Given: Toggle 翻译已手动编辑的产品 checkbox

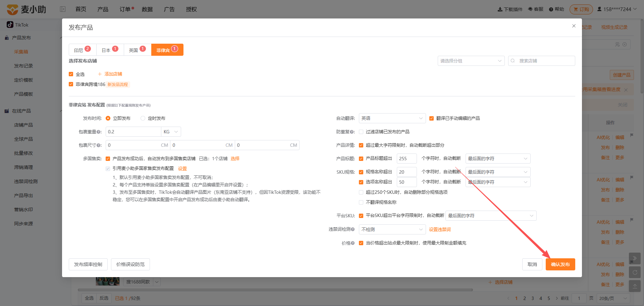Looking at the screenshot, I should pos(431,118).
